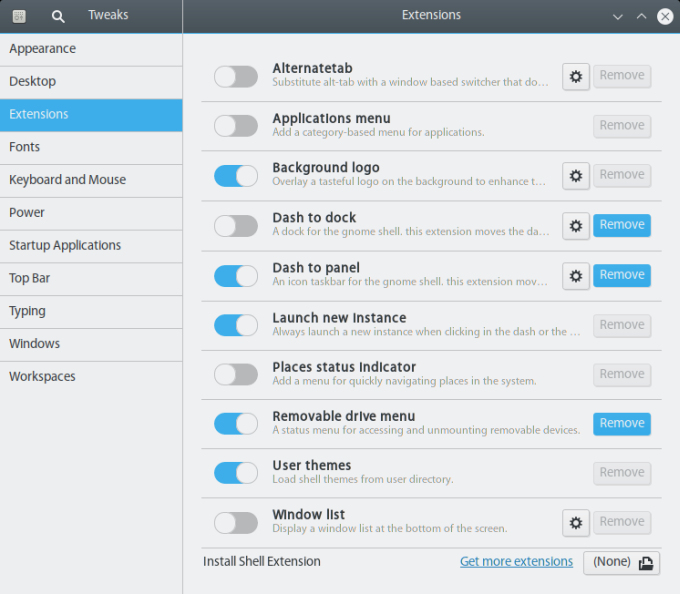Open the Windows section
680x594 pixels.
[91, 345]
